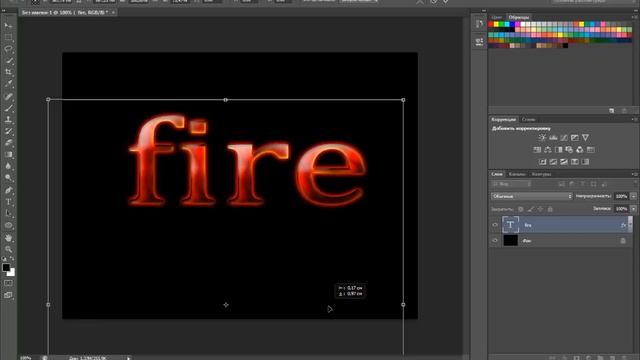This screenshot has width=640, height=360.
Task: Add a Photo Filter adjustment
Action: [x=569, y=150]
